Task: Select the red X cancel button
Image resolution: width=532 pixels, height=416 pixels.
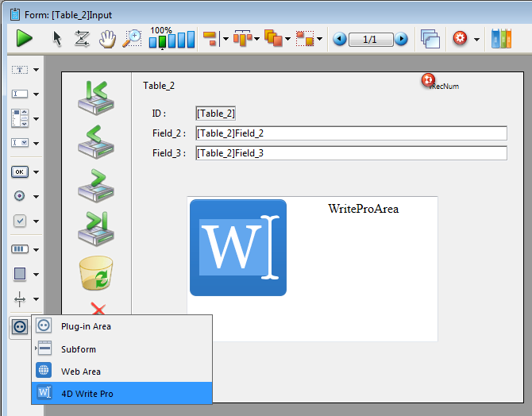Action: click(x=98, y=309)
